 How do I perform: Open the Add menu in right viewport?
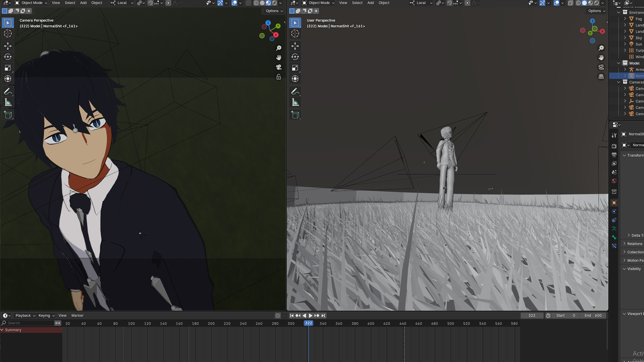coord(370,3)
